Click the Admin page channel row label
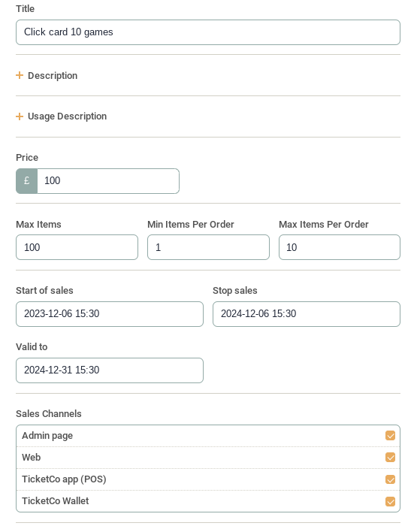The image size is (417, 532). (47, 436)
